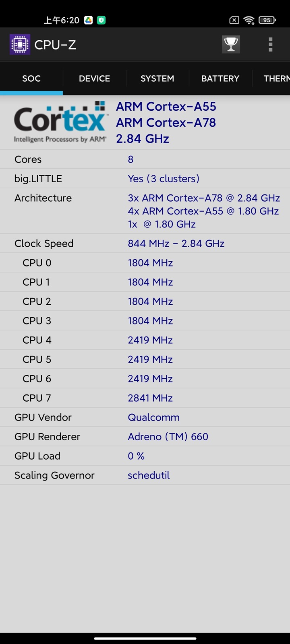Tap the Wi-Fi status icon
Screen dimensions: 290x644
(249, 20)
